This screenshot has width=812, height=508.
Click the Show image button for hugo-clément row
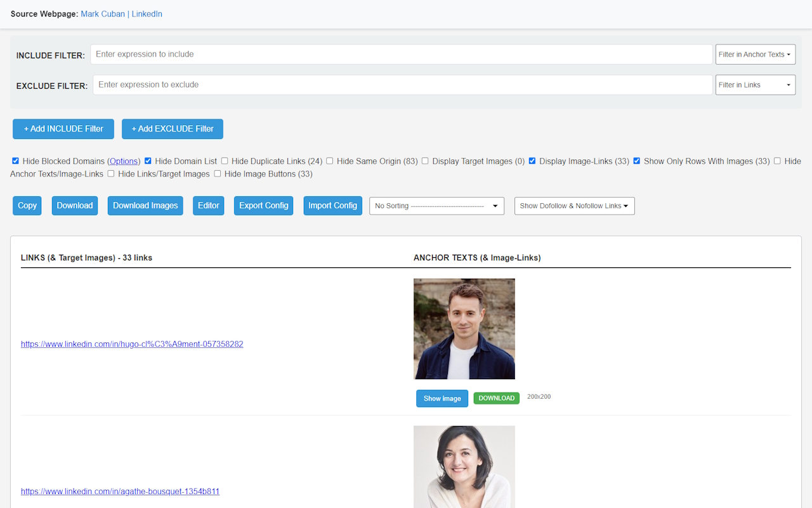coord(442,399)
